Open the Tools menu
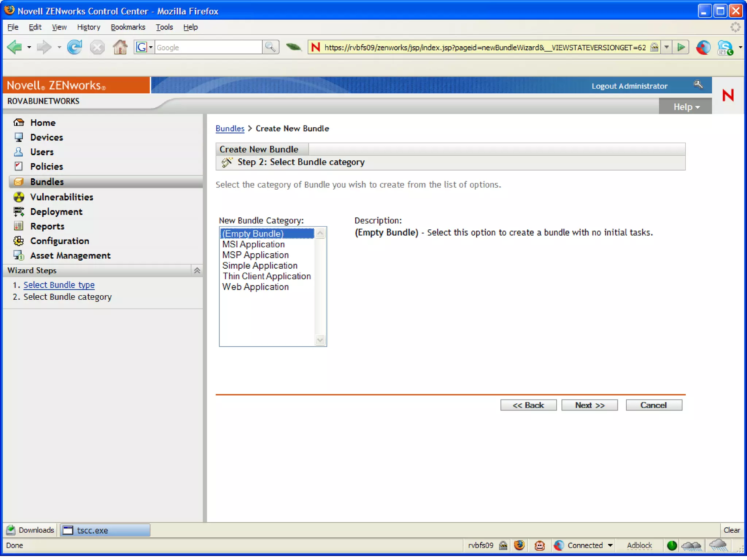The image size is (747, 560). coord(164,27)
